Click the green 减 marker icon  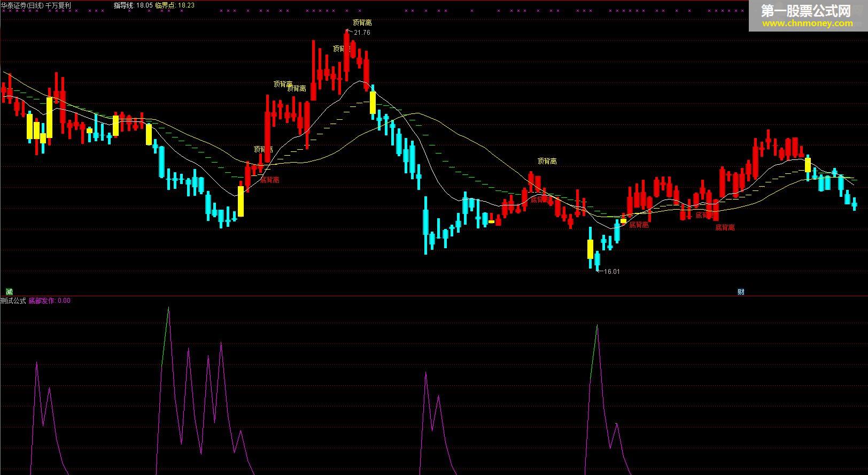(x=9, y=292)
